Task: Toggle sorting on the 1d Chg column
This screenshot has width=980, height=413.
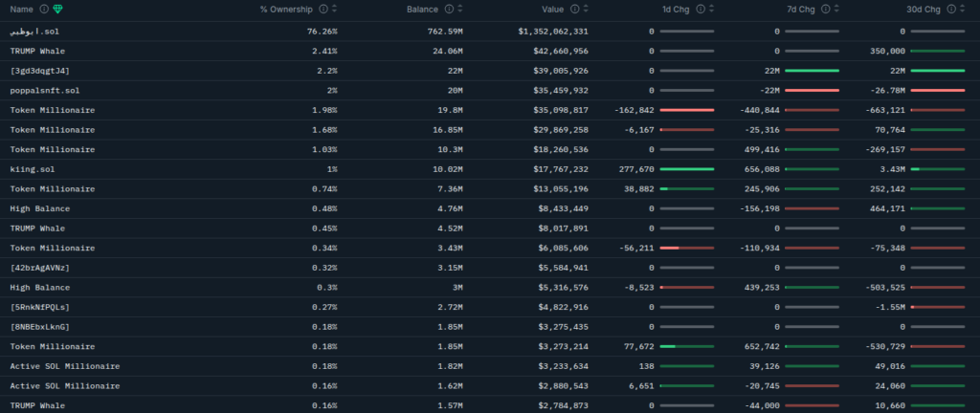Action: pyautogui.click(x=711, y=10)
